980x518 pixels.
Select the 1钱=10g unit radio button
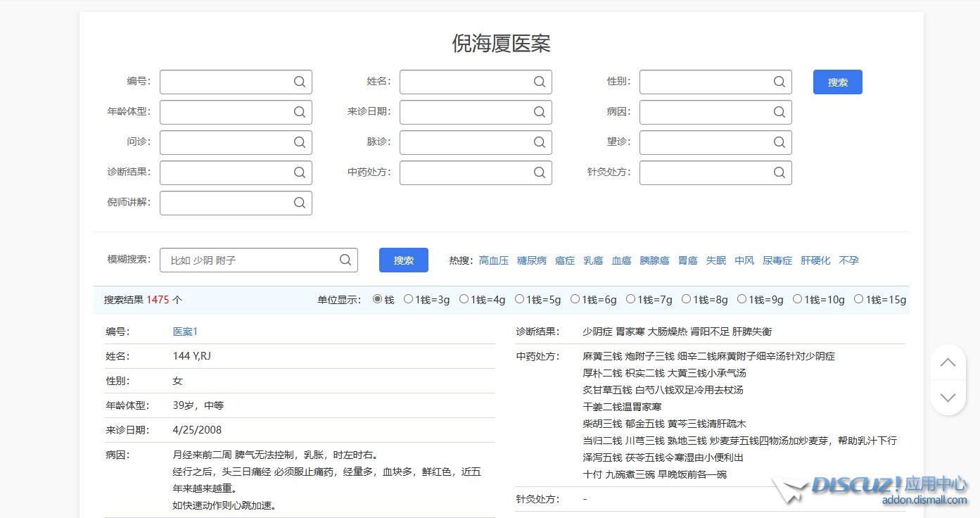click(797, 299)
